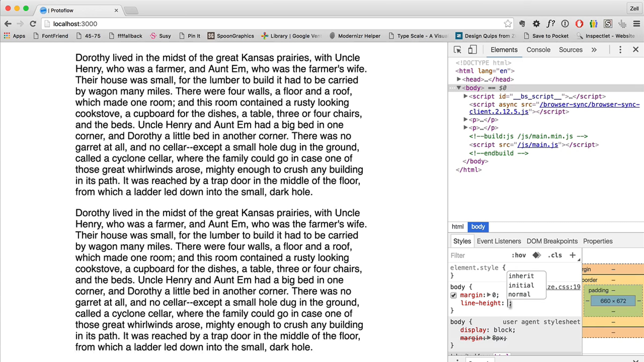
Task: Open the DOM Breakpoints subtab
Action: click(x=552, y=241)
